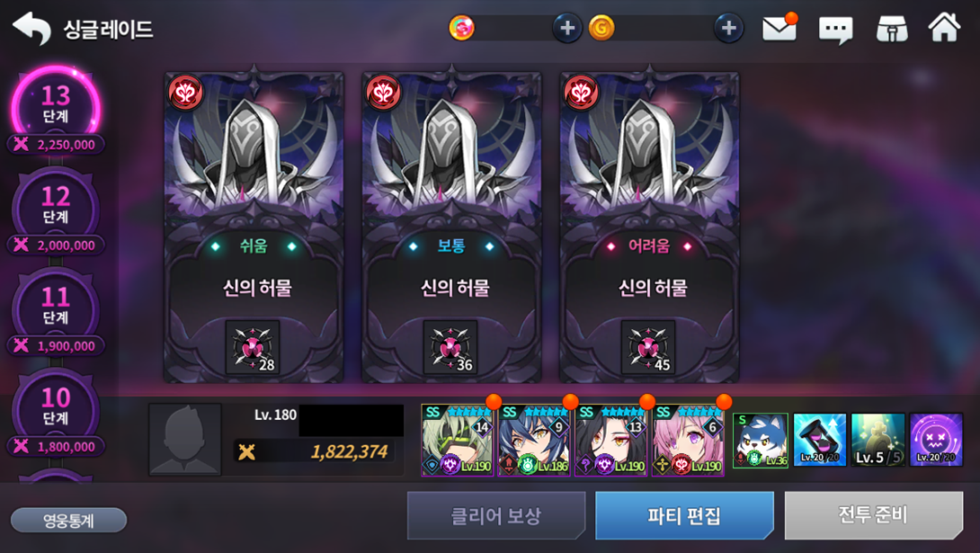Image resolution: width=980 pixels, height=553 pixels.
Task: Tap the purple skull skill icon
Action: tap(936, 440)
